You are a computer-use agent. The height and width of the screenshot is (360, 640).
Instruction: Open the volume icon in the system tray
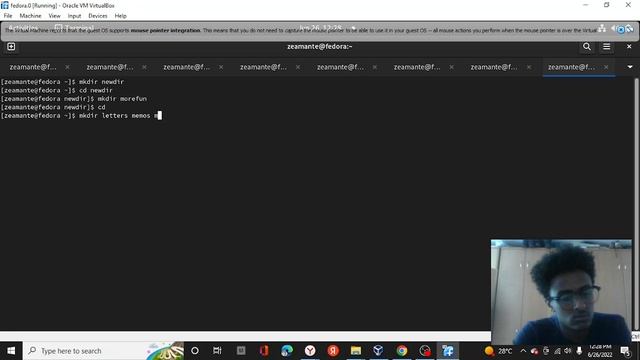pyautogui.click(x=568, y=351)
